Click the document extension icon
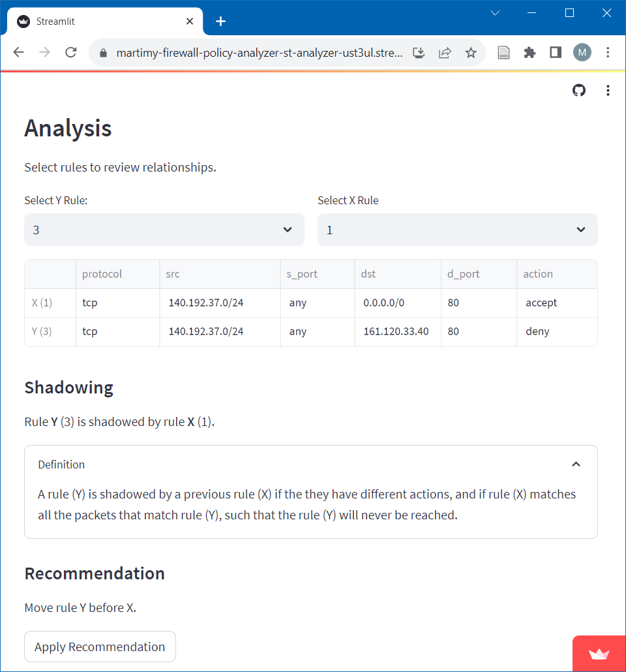This screenshot has height=672, width=626. [x=503, y=53]
